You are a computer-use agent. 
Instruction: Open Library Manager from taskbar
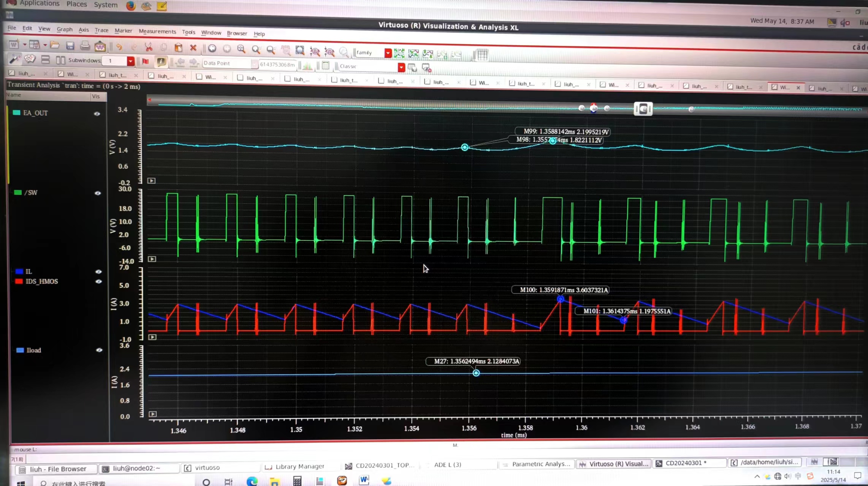click(299, 466)
